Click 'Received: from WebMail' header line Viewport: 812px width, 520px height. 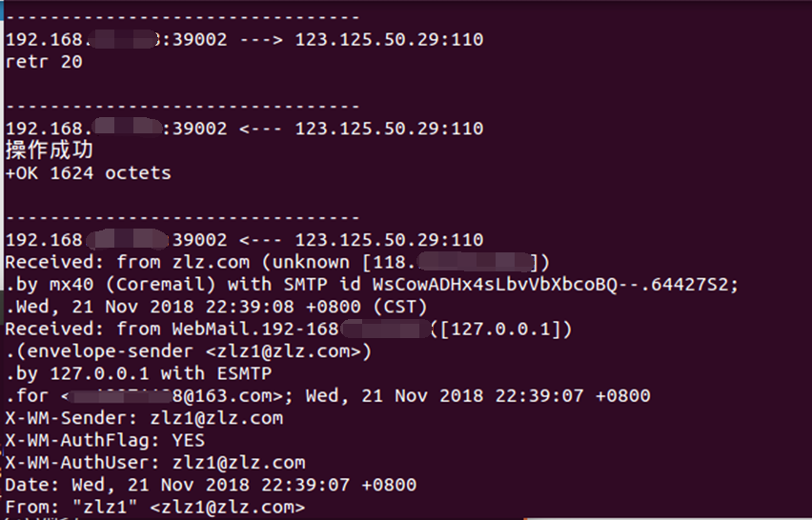coord(289,329)
